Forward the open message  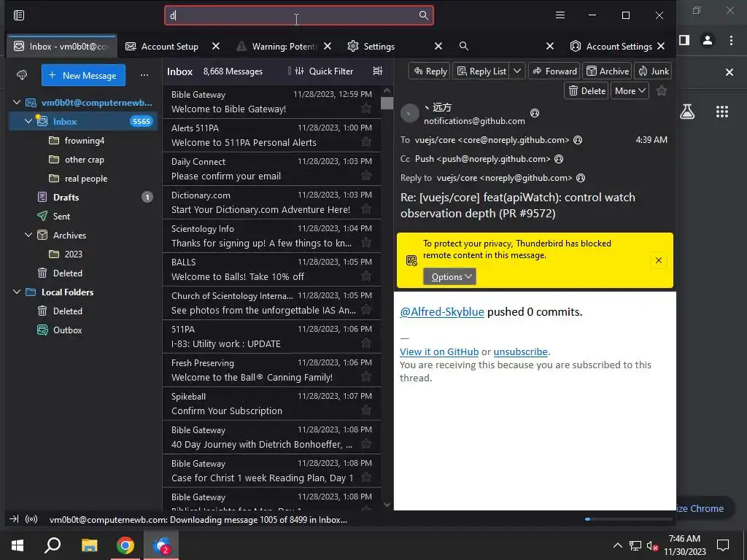point(554,71)
